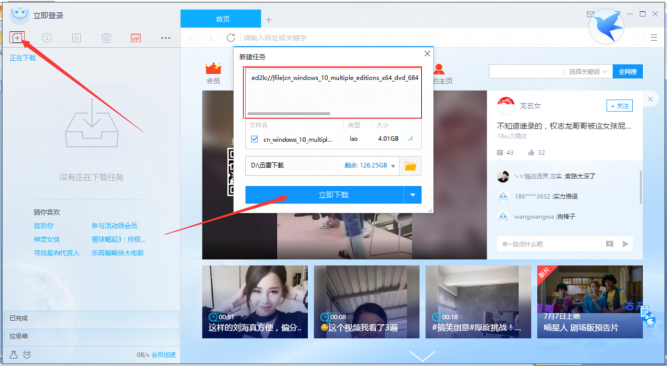Viewport: 667px width, 366px height.
Task: Click the new download task icon
Action: click(17, 38)
